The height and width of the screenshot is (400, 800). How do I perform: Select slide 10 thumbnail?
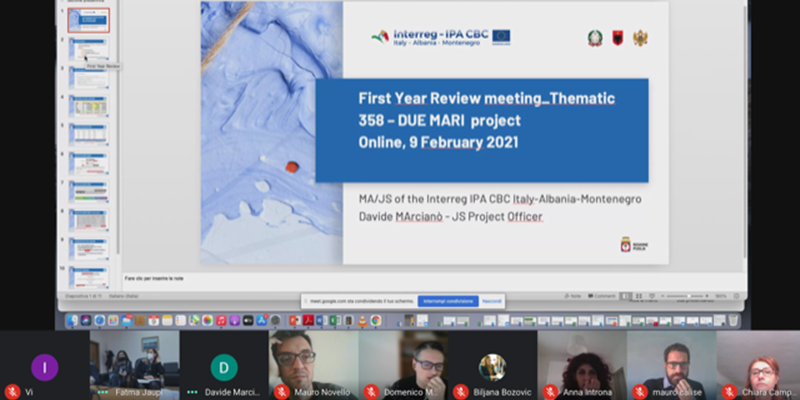[88, 278]
